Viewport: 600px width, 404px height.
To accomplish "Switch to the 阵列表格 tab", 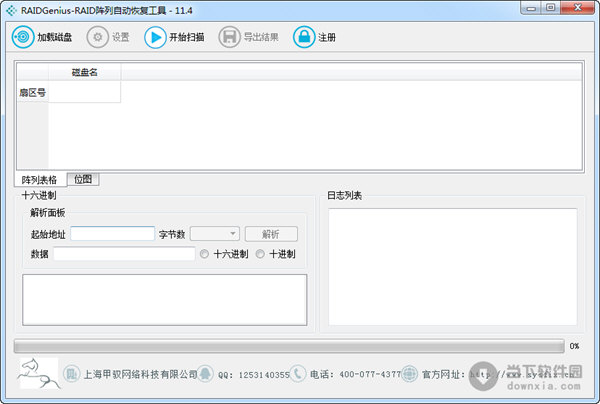I will (39, 180).
